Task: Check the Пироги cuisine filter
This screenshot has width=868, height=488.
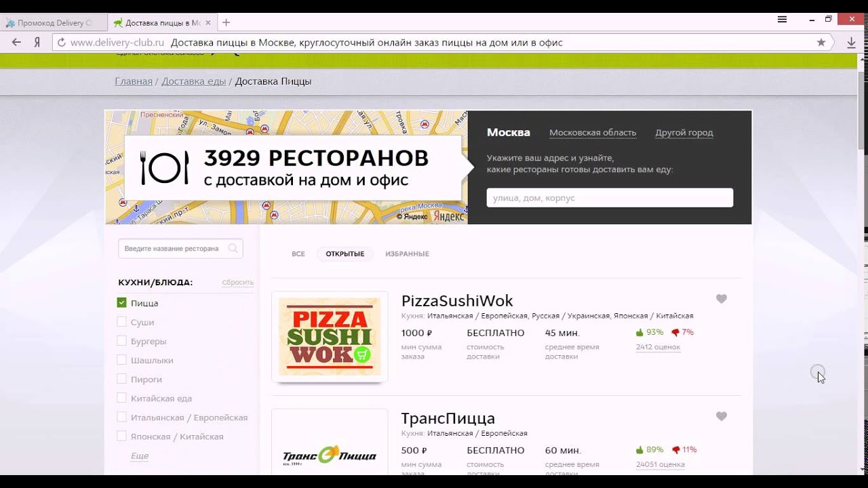Action: coord(122,379)
